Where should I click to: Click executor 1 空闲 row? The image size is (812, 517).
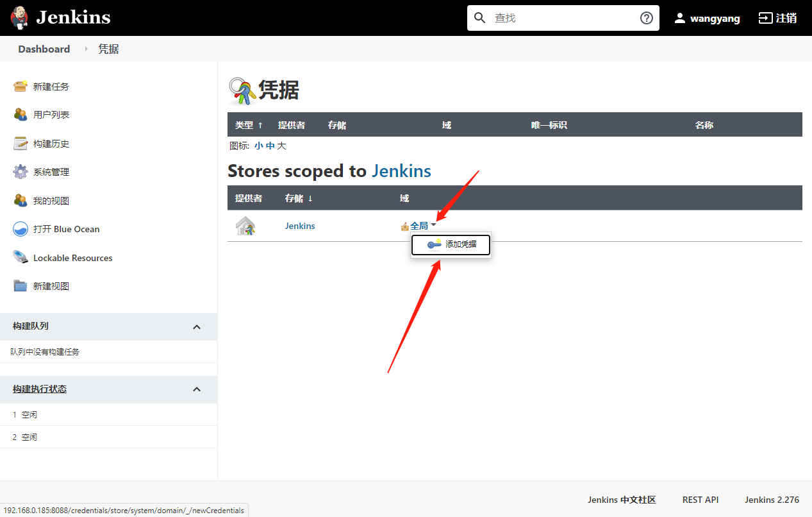click(108, 414)
